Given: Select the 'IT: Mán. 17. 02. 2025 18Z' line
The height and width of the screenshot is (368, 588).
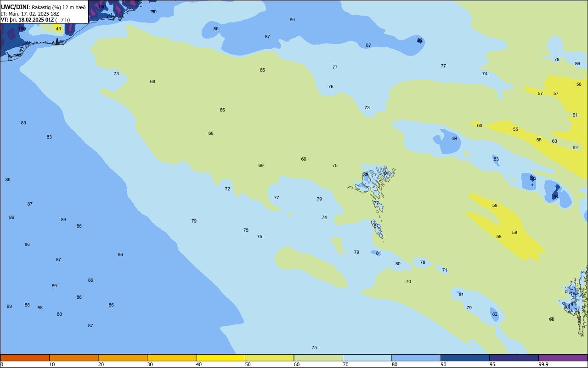Looking at the screenshot, I should coord(30,13).
